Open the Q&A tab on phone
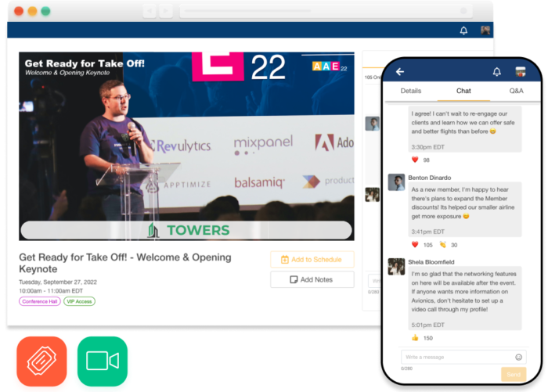Image resolution: width=548 pixels, height=392 pixels. pos(516,91)
